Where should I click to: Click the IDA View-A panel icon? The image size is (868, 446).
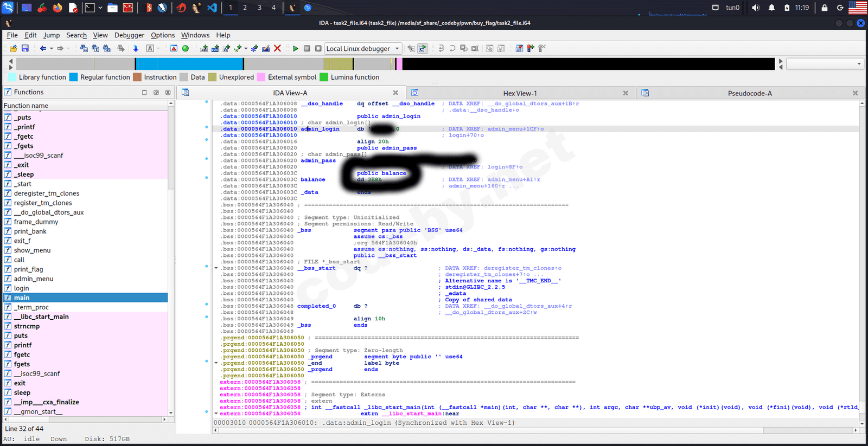(x=186, y=93)
